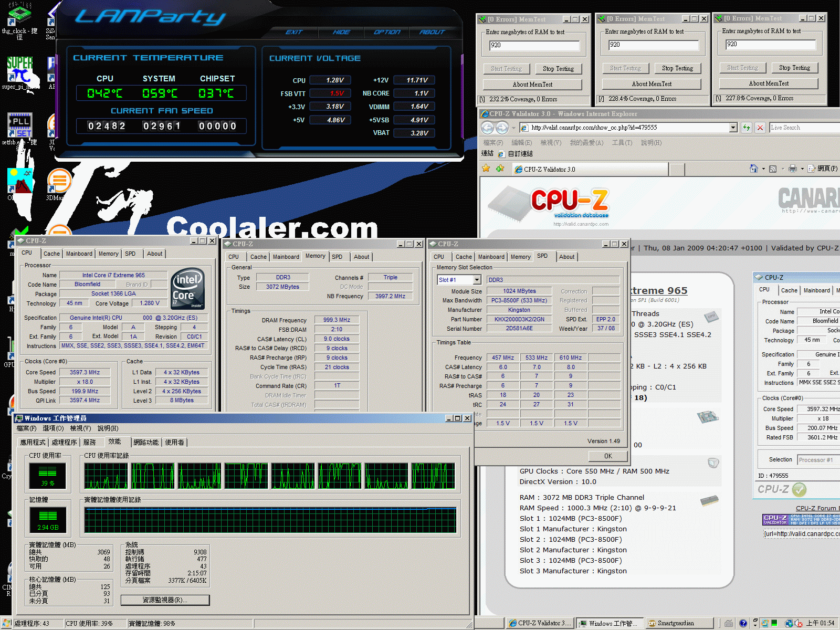The height and width of the screenshot is (630, 840).
Task: Click EXIT in LANParty panel
Action: point(294,32)
